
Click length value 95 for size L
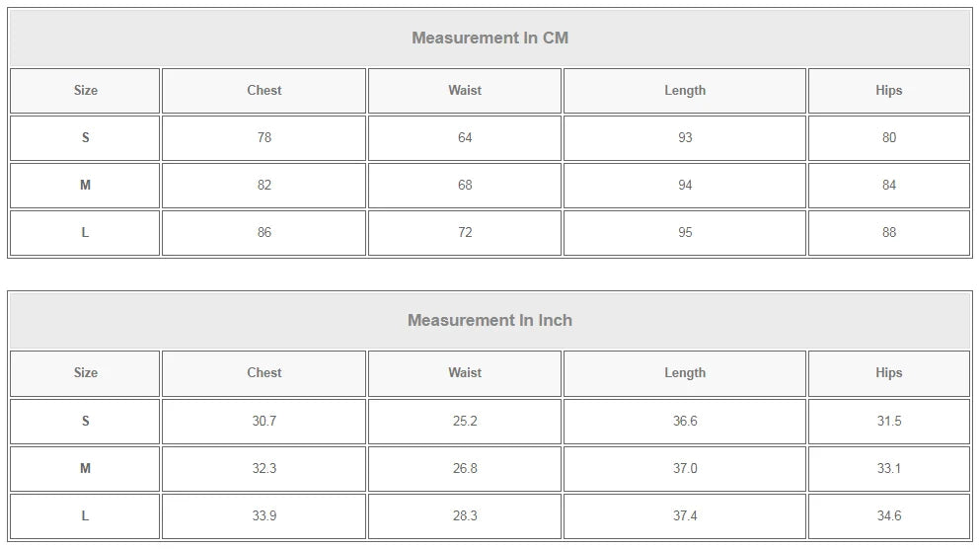[x=685, y=233]
